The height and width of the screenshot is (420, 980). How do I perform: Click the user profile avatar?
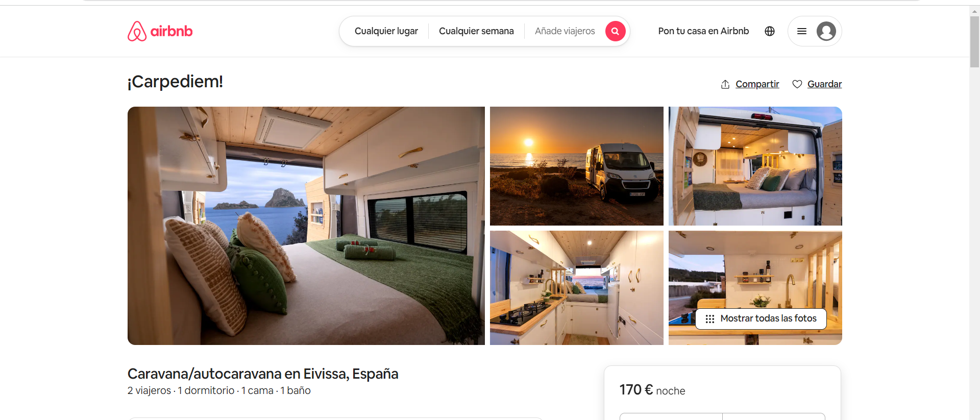point(826,31)
